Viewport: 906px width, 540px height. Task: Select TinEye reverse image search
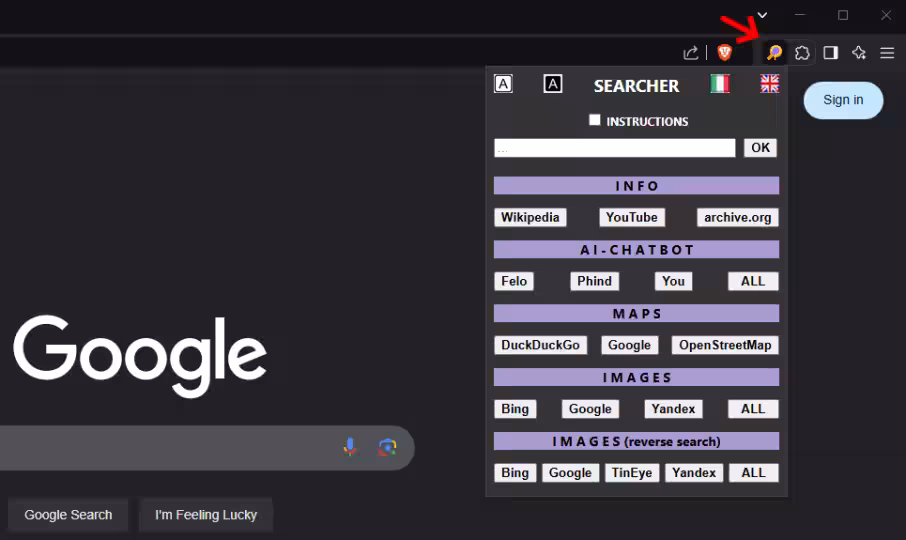click(x=631, y=473)
